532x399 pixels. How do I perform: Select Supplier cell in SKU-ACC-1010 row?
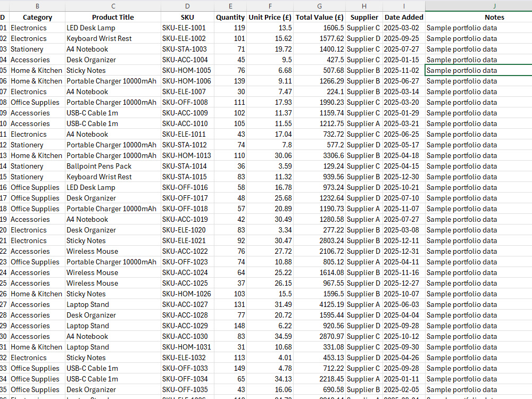coord(364,123)
